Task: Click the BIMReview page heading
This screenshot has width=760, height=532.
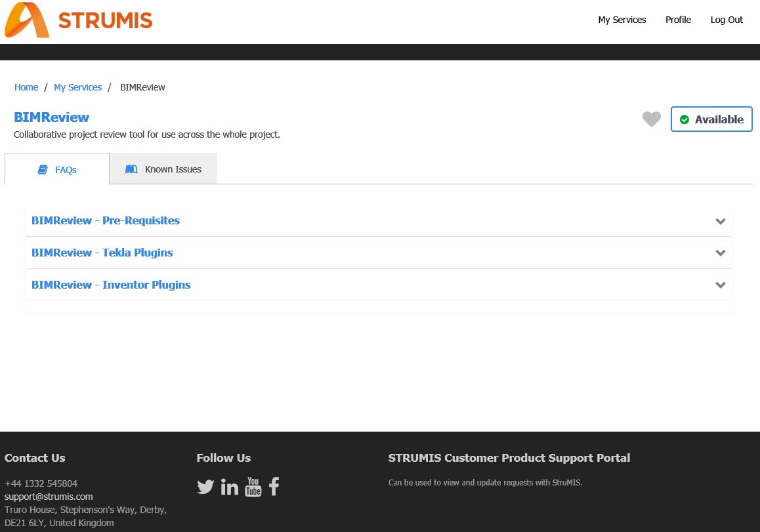Action: coord(51,117)
